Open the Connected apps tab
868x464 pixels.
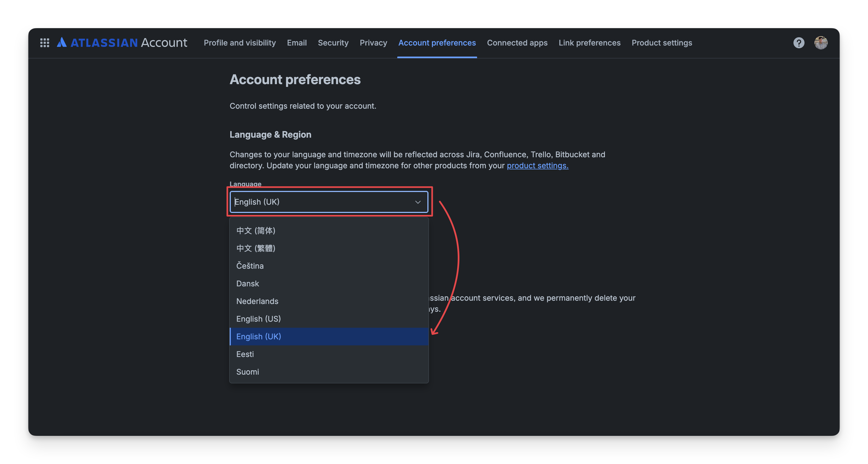click(517, 43)
